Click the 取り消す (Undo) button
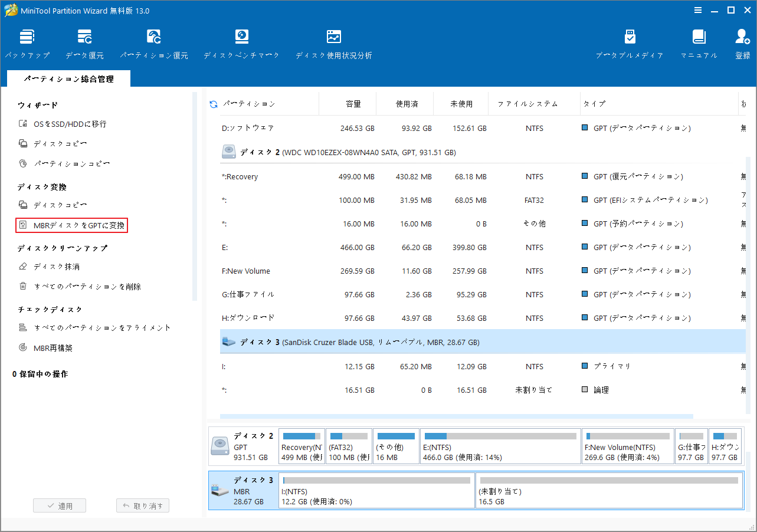Viewport: 757px width, 532px height. pyautogui.click(x=142, y=505)
